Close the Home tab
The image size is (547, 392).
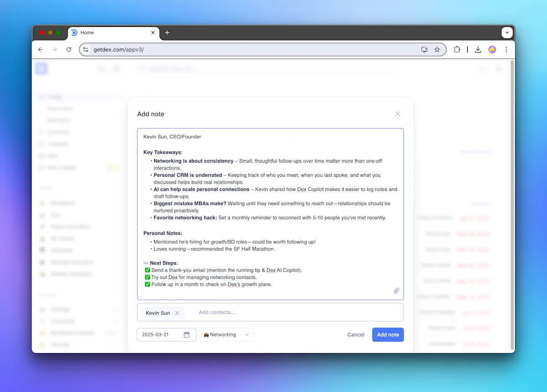point(153,33)
